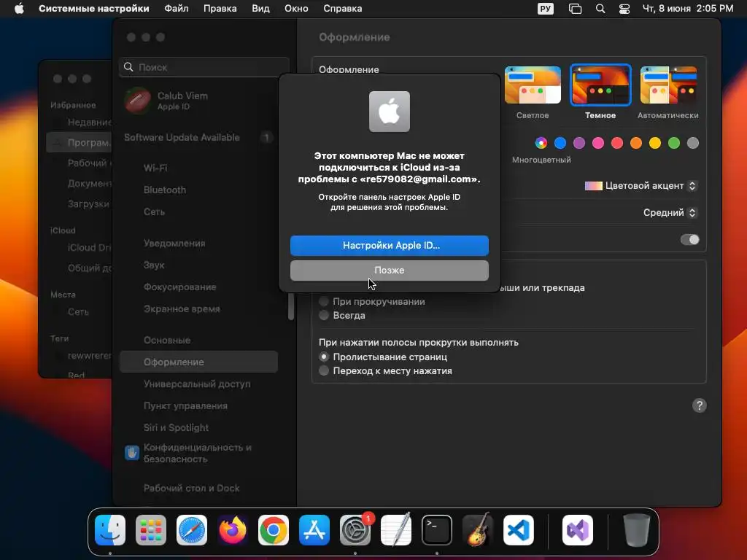Open the App Store Dock icon
The height and width of the screenshot is (560, 747).
point(314,530)
